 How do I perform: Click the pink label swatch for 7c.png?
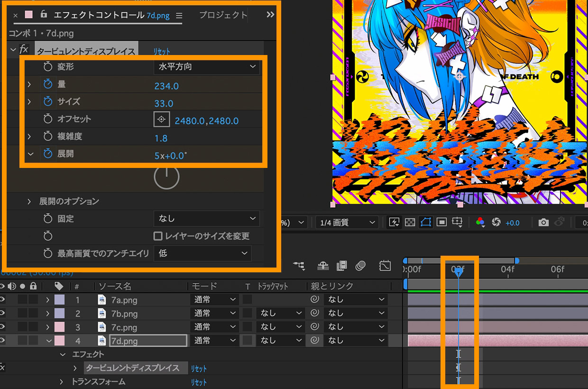[x=59, y=327]
